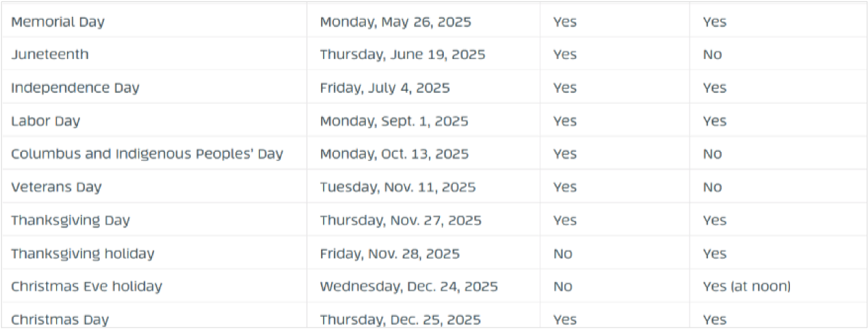Select the 'No' cell beside Friday, Nov. 28
The width and height of the screenshot is (868, 329).
tap(563, 254)
